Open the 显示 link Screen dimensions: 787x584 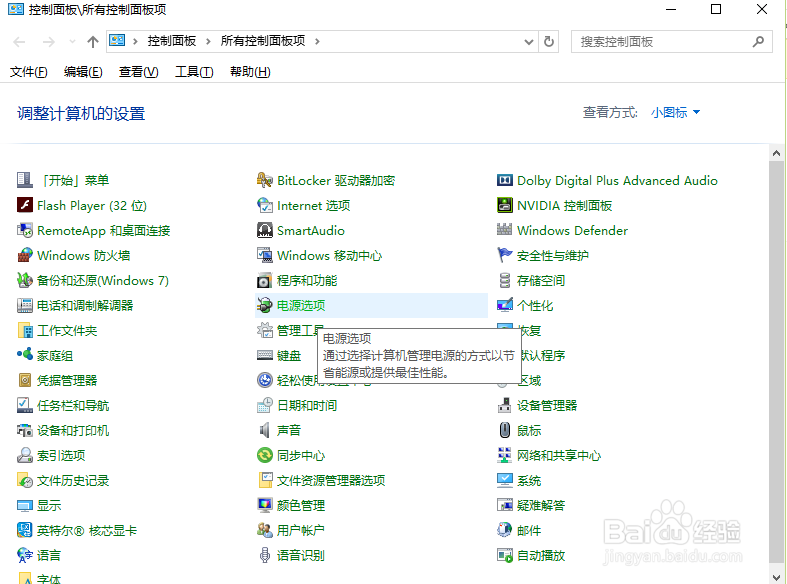(49, 506)
